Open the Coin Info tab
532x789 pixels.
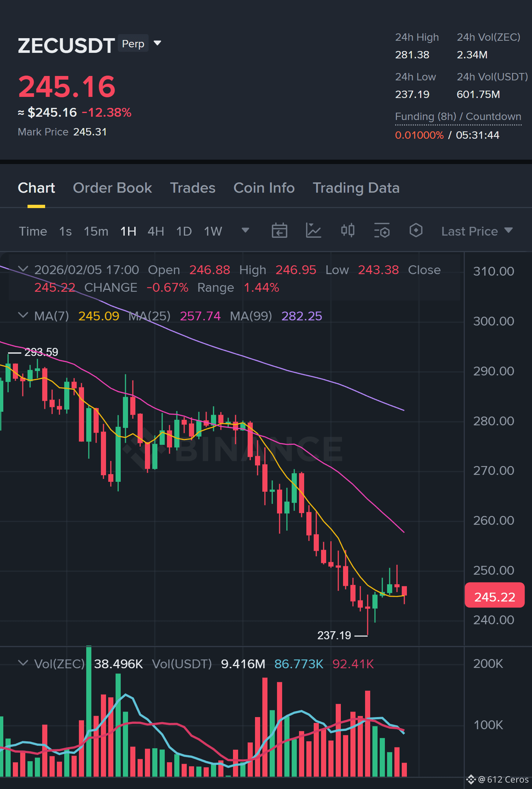(264, 188)
